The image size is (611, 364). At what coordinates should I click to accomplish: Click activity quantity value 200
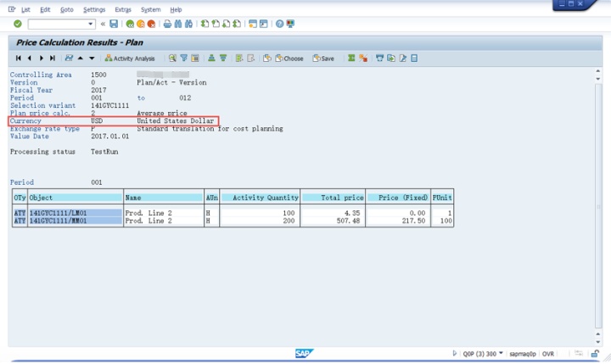click(289, 221)
